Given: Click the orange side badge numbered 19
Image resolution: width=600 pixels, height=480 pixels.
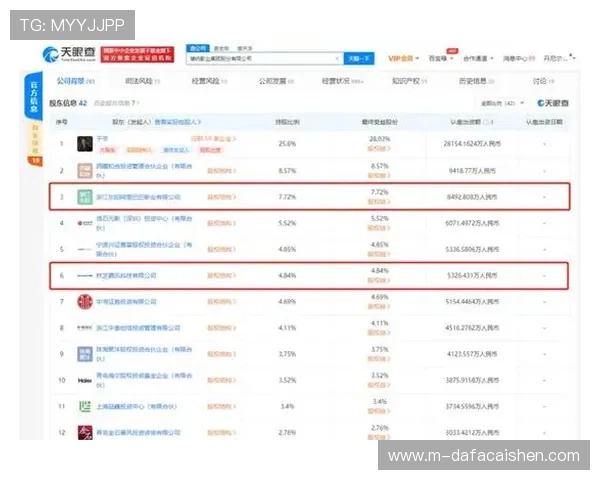Looking at the screenshot, I should [x=35, y=160].
